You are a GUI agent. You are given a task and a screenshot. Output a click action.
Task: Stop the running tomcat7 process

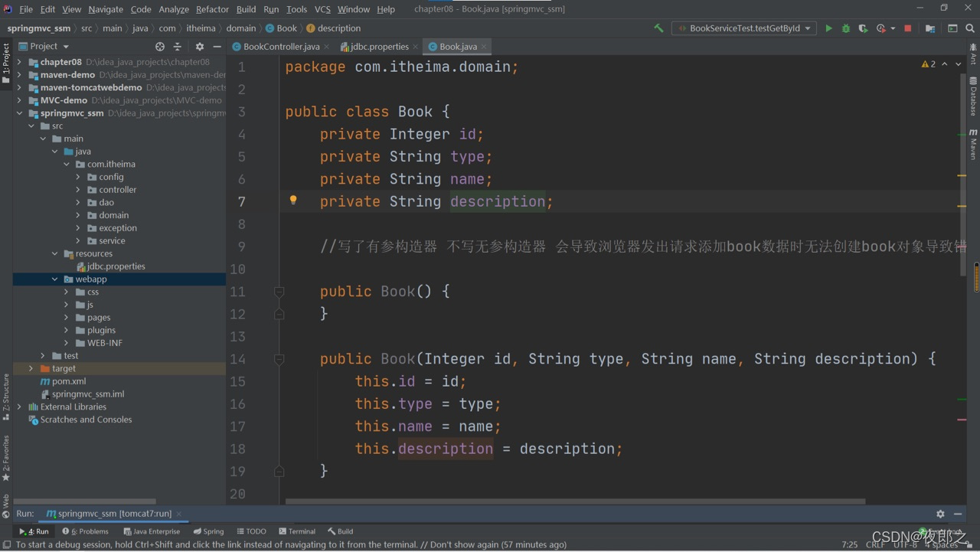coord(906,28)
